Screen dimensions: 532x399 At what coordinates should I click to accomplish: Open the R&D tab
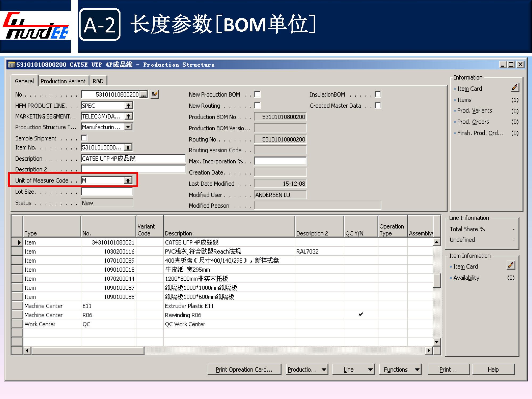(98, 81)
